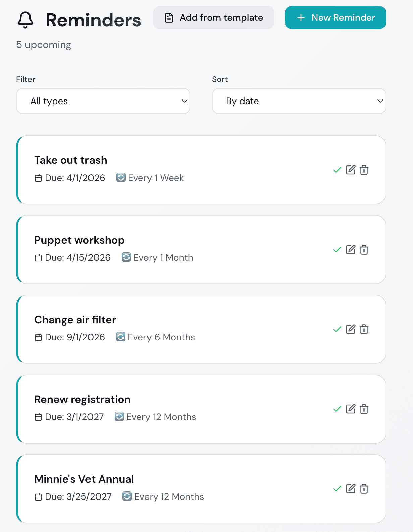This screenshot has width=413, height=532.
Task: Select the Renew registration title
Action: 82,400
